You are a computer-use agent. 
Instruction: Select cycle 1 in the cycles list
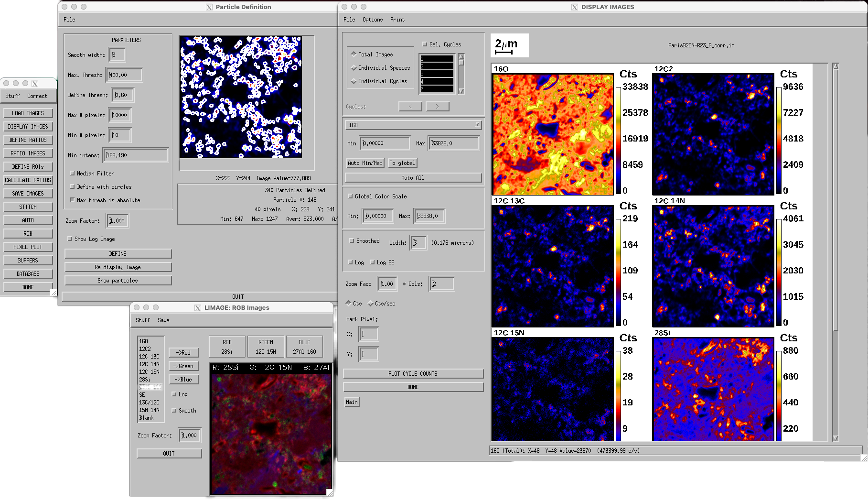(x=436, y=59)
